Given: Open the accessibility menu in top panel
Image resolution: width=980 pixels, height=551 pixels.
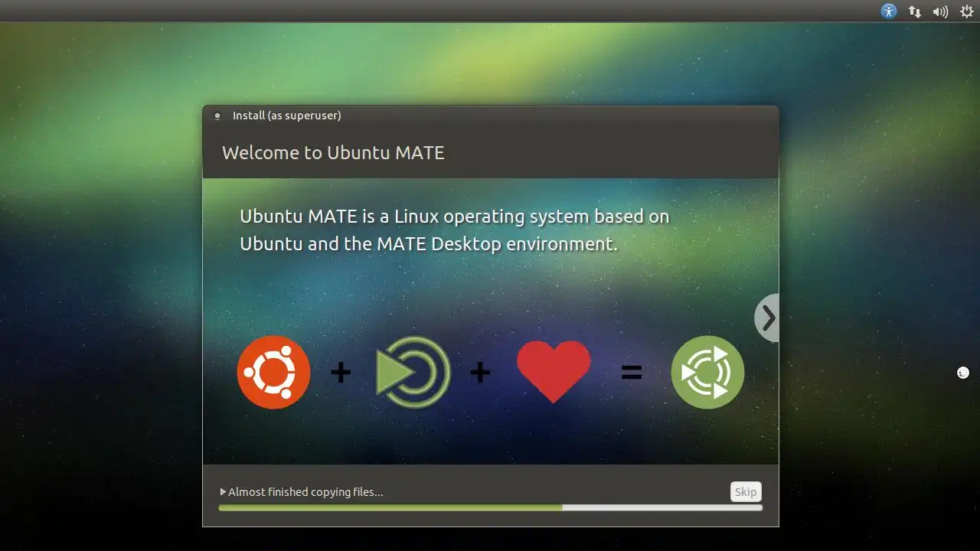Looking at the screenshot, I should click(x=889, y=11).
